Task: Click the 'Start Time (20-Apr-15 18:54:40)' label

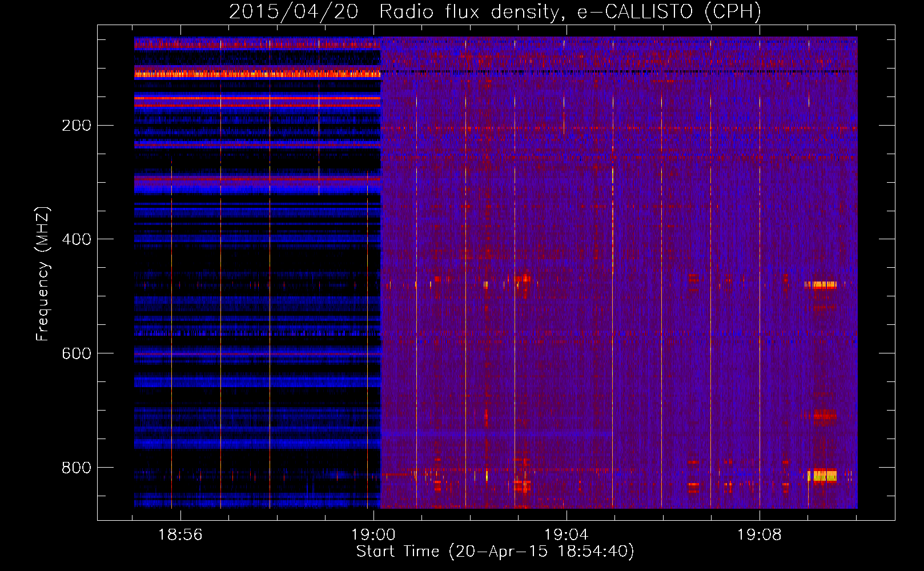Action: click(x=495, y=552)
